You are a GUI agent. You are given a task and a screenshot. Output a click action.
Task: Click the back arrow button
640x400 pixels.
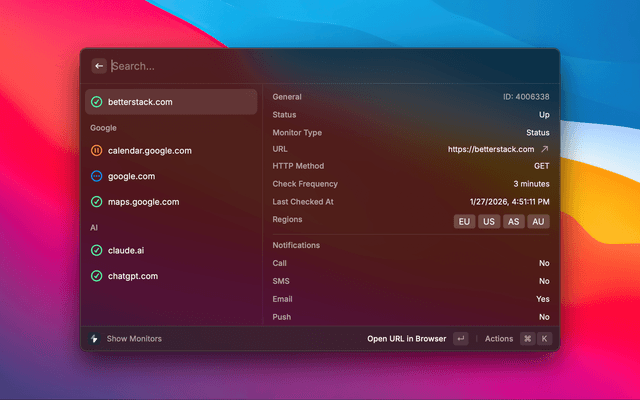(x=99, y=66)
